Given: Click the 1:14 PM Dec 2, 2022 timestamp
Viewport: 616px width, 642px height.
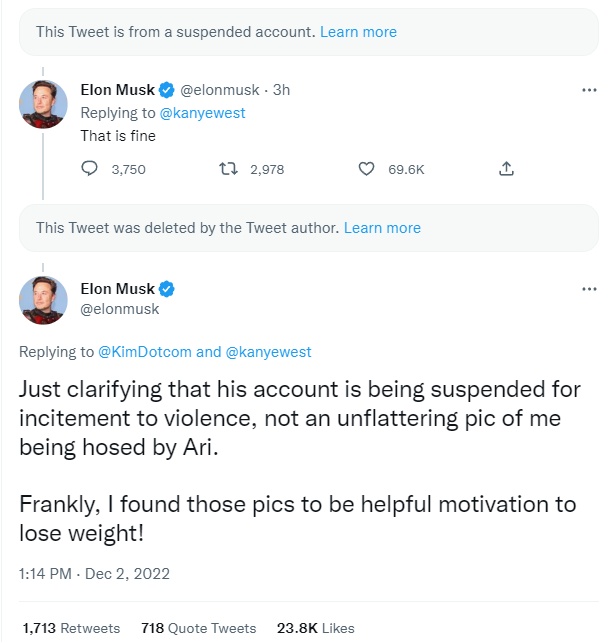Looking at the screenshot, I should tap(95, 574).
